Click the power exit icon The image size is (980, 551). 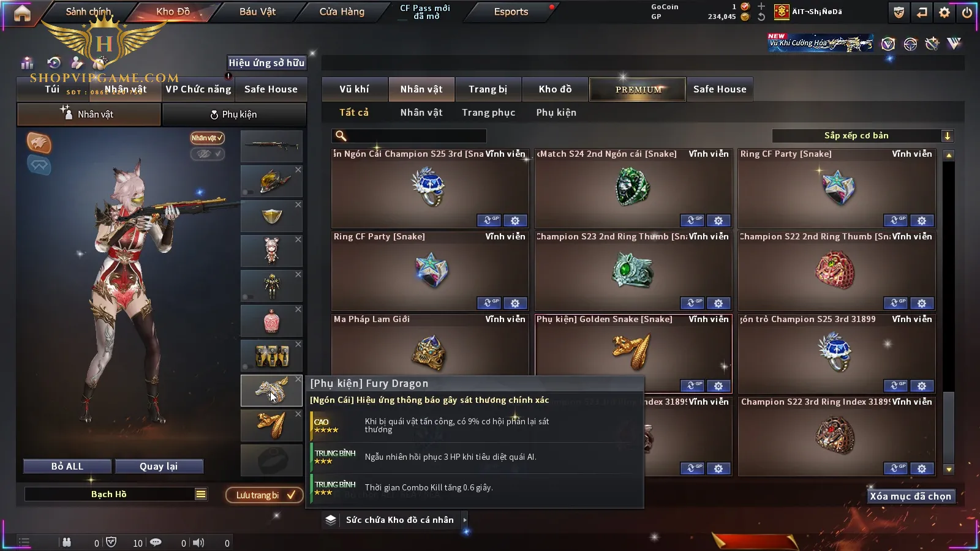pos(967,12)
